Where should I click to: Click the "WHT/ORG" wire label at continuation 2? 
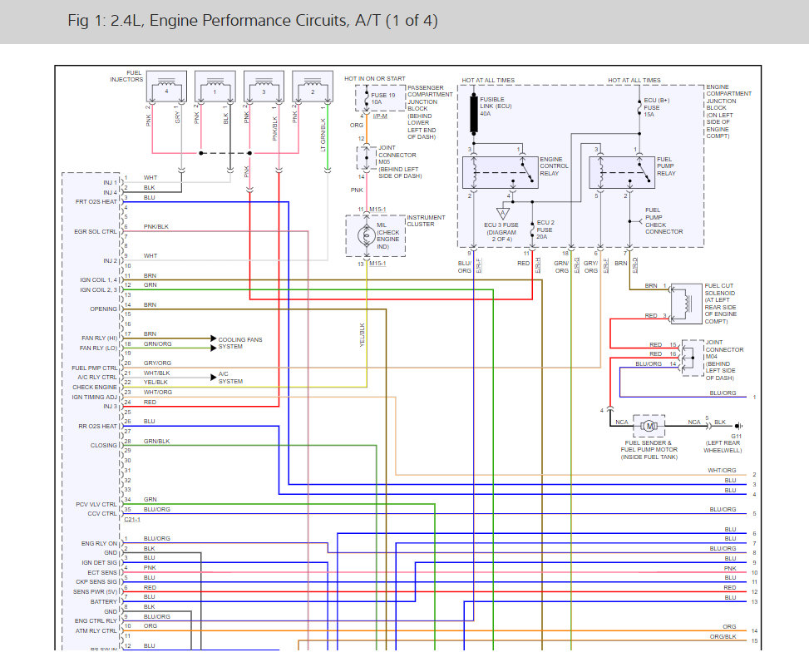(x=722, y=470)
